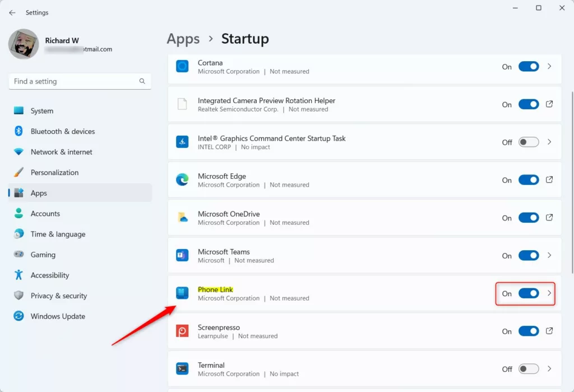This screenshot has width=574, height=392.
Task: Click the Apps breadcrumb link
Action: click(x=183, y=39)
